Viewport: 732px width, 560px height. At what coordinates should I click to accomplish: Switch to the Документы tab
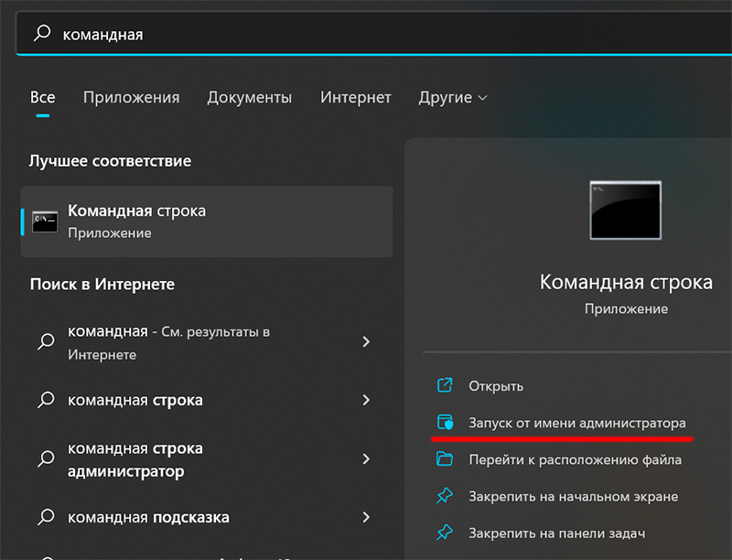(x=249, y=97)
